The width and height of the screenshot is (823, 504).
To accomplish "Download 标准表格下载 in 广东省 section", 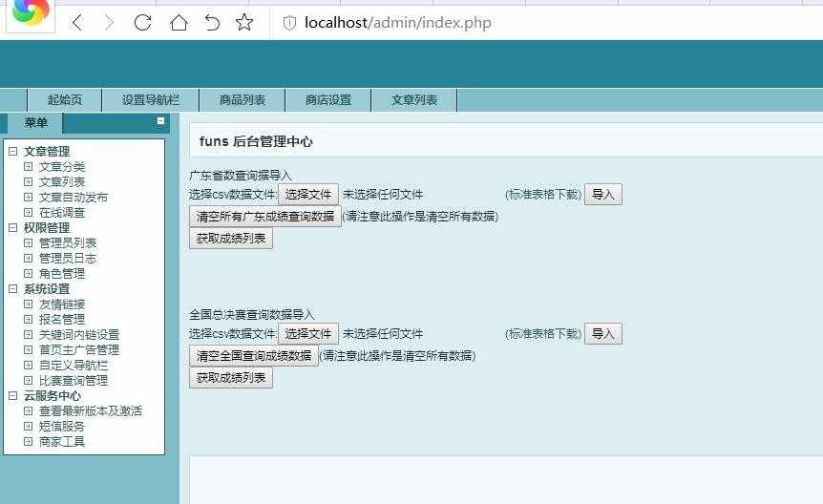I will click(x=543, y=195).
